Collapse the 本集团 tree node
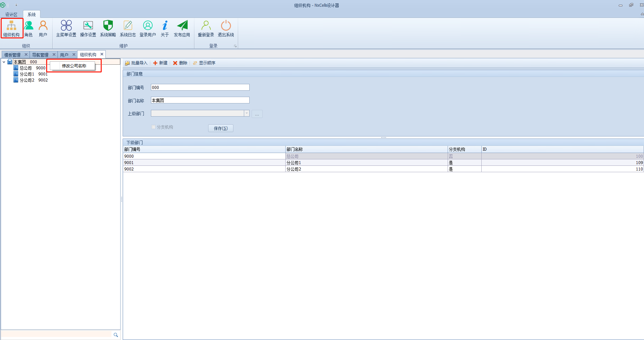 4,62
